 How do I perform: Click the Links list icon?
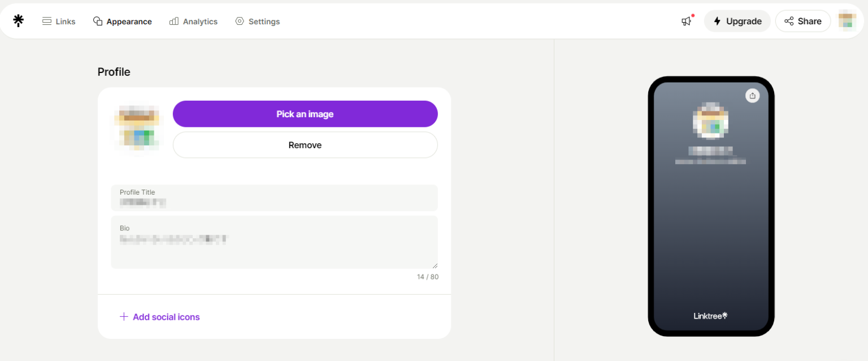point(46,21)
